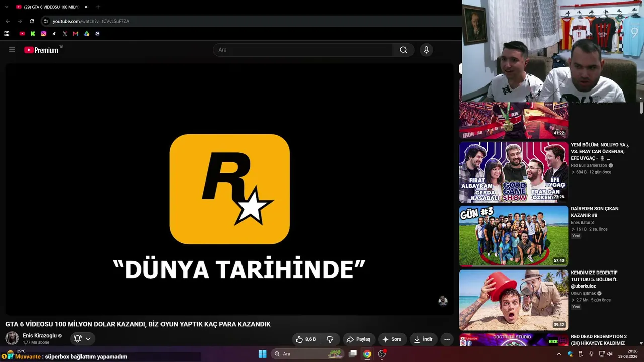Click the Chrome address bar URL
Screen dimensions: 644x362
91,21
